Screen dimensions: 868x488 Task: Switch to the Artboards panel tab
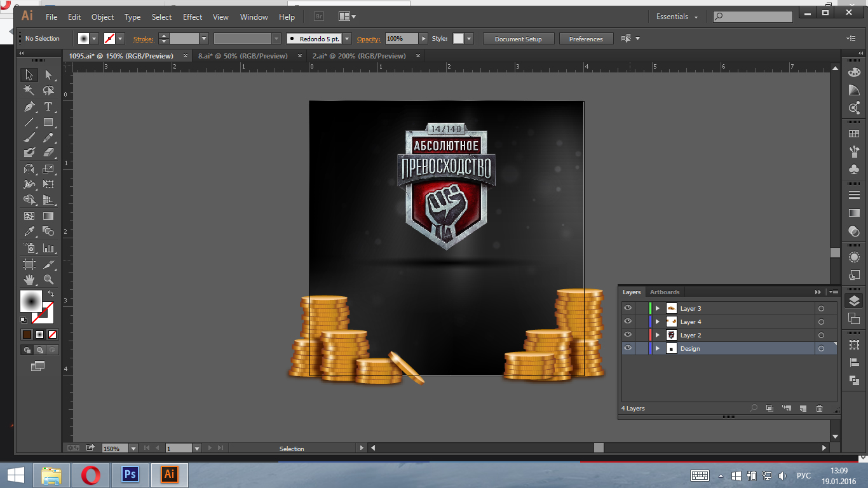[665, 292]
